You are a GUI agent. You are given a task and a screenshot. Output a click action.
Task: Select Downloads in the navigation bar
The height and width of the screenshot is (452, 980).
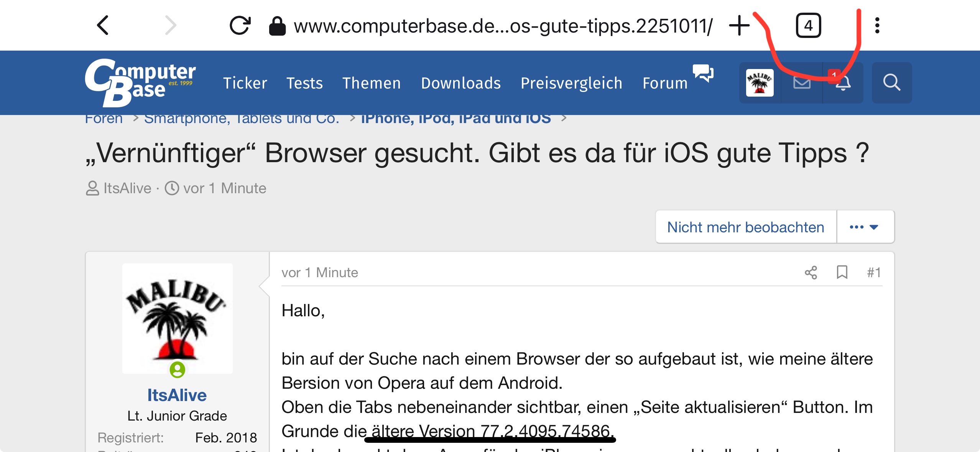coord(461,83)
